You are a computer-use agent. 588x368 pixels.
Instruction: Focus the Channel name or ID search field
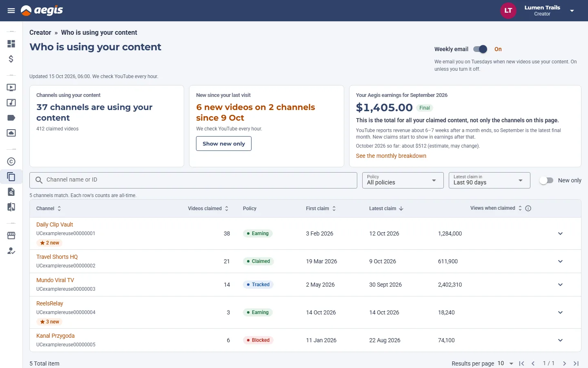[x=193, y=180]
